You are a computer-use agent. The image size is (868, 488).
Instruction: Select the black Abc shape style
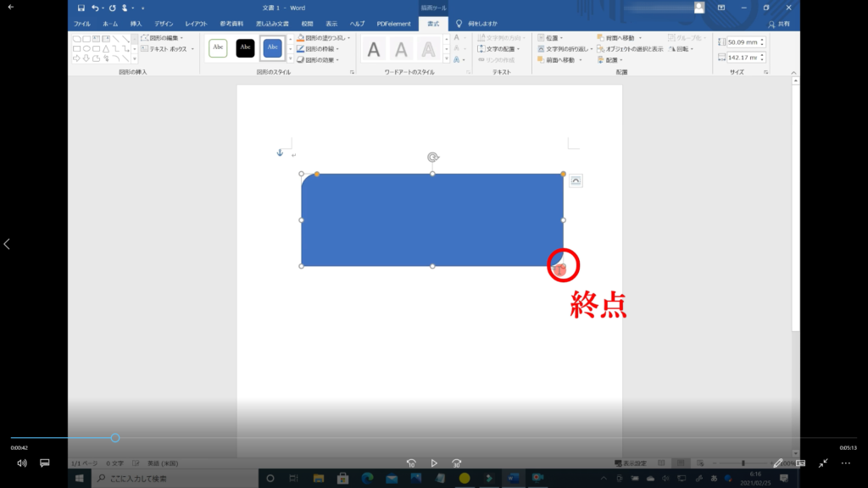pyautogui.click(x=245, y=48)
